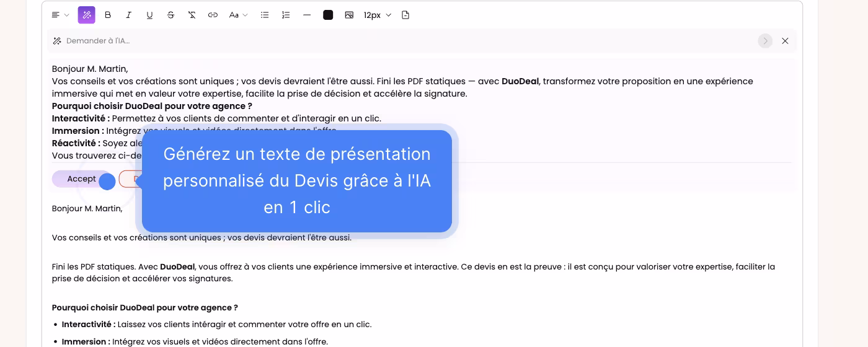Screen dimensions: 868x347
Task: Close the AI prompt bar
Action: pyautogui.click(x=785, y=41)
